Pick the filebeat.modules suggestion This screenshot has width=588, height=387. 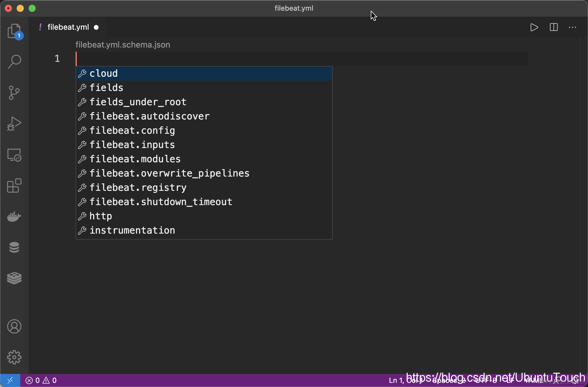135,159
